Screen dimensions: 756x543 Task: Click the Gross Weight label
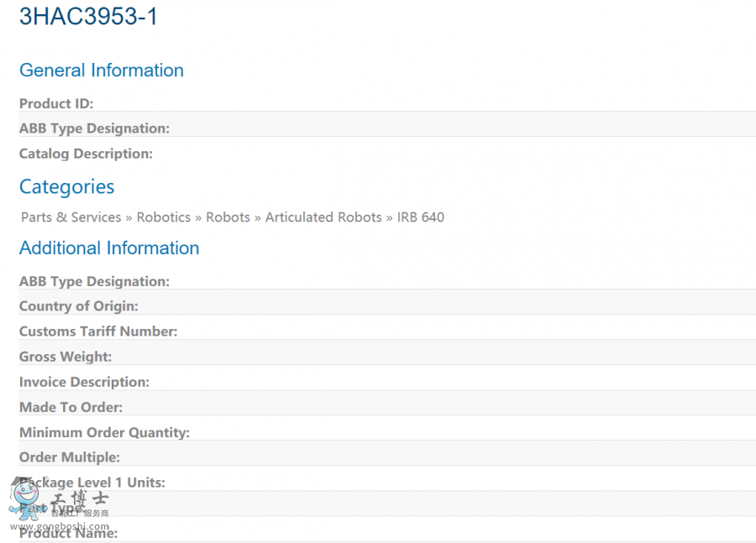66,357
